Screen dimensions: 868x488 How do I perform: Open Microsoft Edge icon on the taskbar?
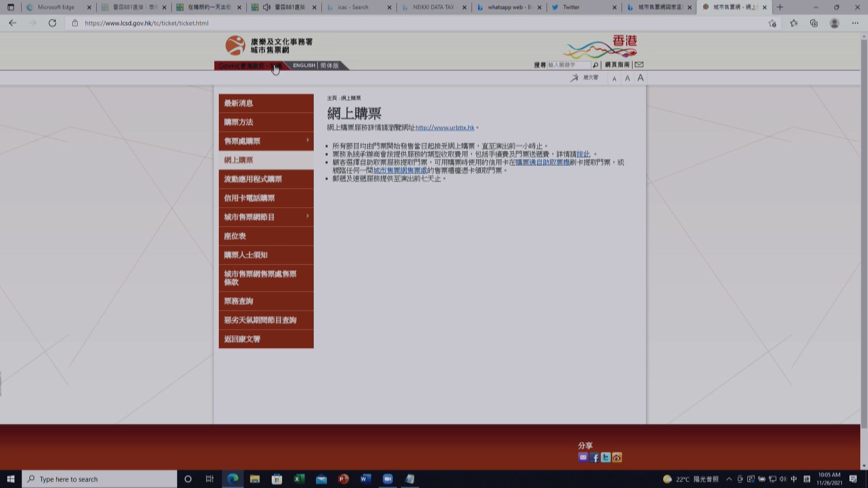tap(233, 479)
